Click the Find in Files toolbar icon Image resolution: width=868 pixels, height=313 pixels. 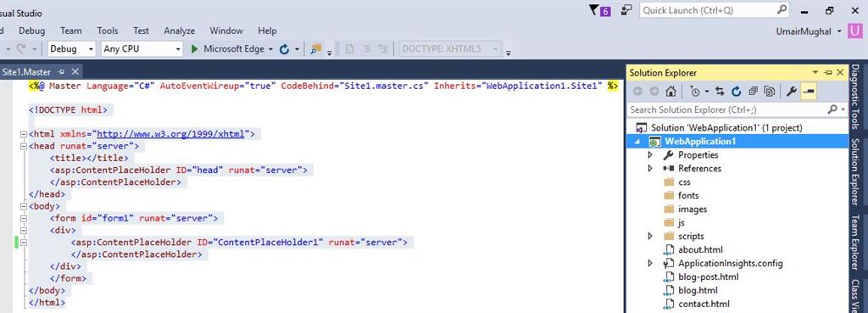pyautogui.click(x=316, y=49)
